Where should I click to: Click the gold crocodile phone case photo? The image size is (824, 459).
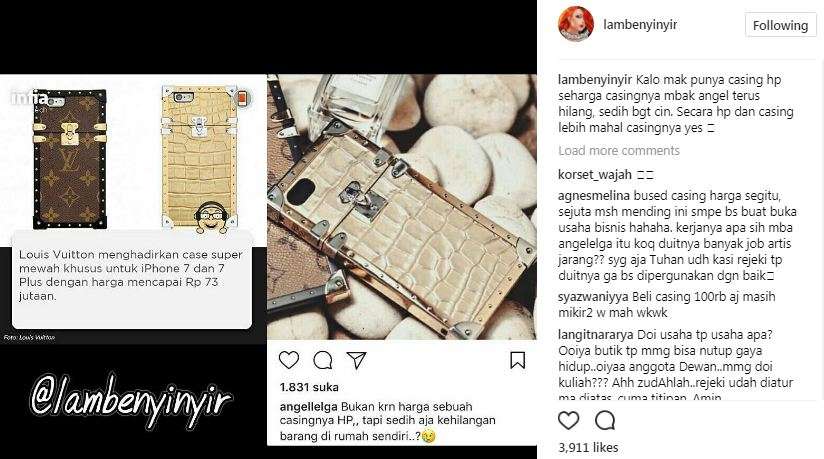pyautogui.click(x=402, y=207)
